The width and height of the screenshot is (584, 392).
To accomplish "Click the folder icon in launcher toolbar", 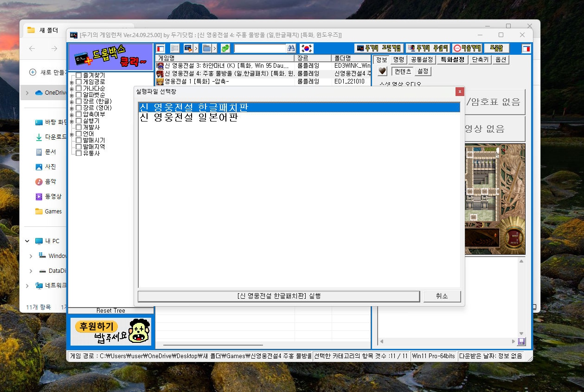I will [207, 48].
